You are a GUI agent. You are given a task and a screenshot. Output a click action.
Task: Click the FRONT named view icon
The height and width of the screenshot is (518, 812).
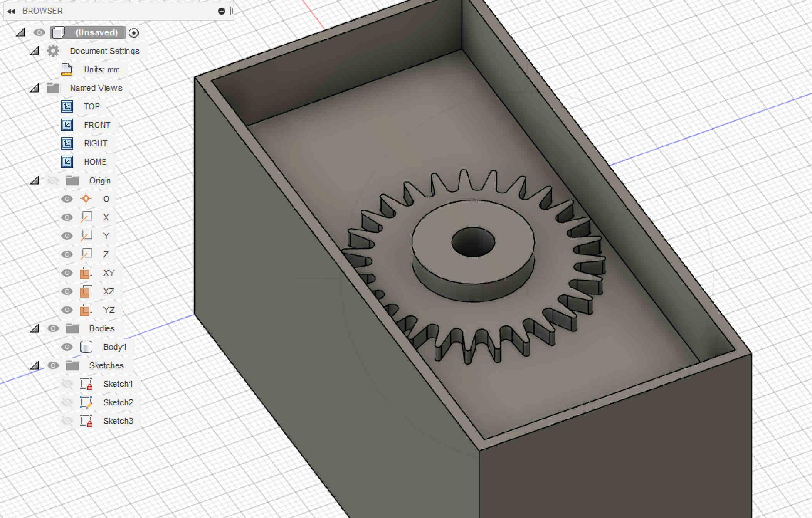(x=67, y=125)
